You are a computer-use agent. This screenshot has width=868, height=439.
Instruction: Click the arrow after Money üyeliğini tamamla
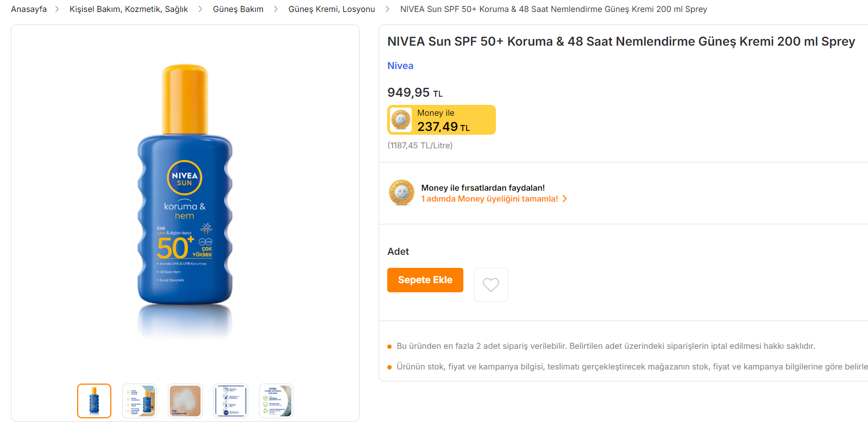point(565,199)
